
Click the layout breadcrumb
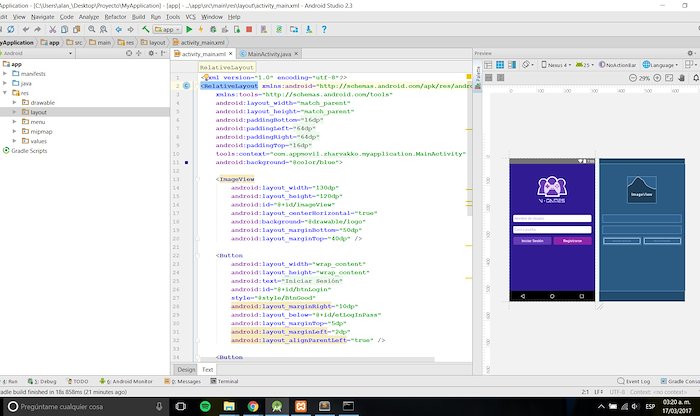[x=153, y=42]
